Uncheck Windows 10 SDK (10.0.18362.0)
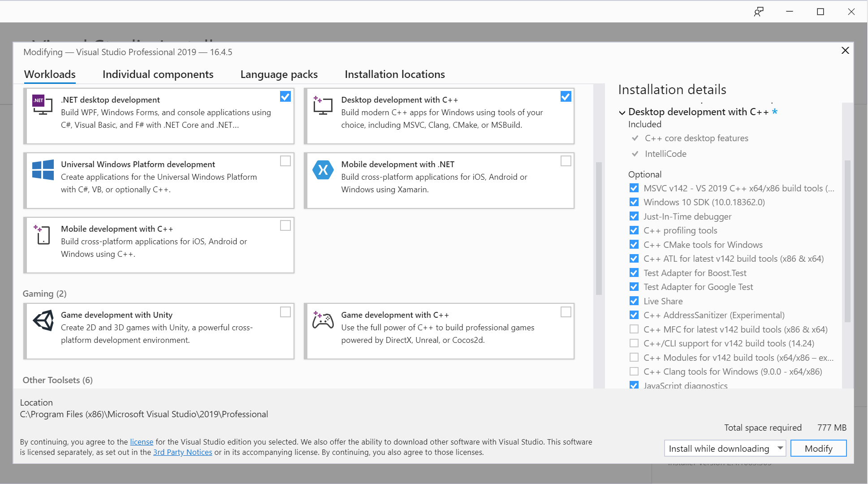868x484 pixels. coord(634,202)
